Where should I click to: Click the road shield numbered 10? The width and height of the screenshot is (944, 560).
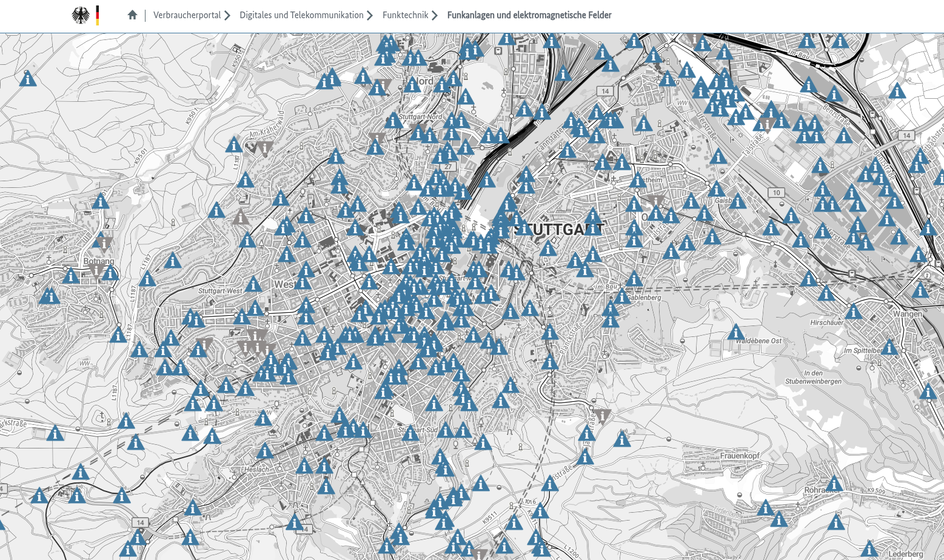click(777, 193)
